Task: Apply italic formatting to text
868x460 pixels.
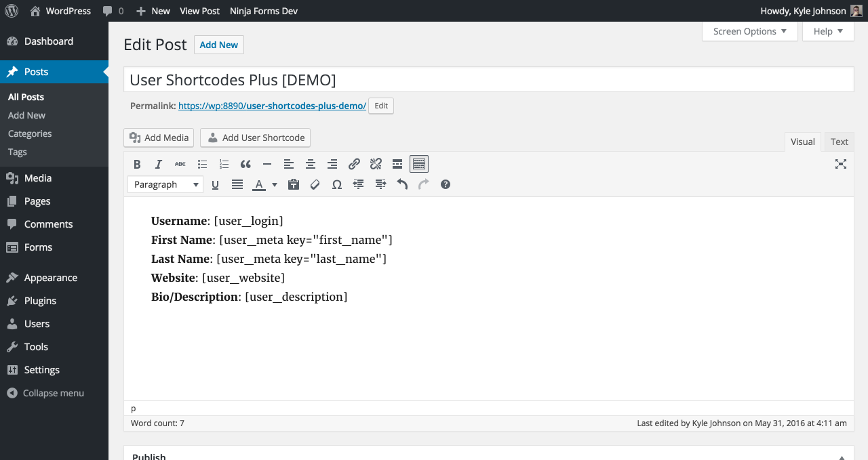Action: (x=159, y=164)
